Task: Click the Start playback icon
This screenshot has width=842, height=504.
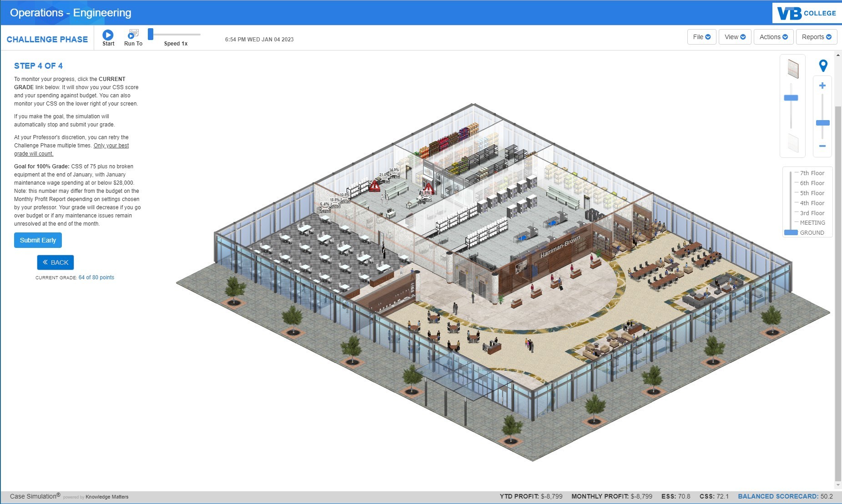Action: 108,34
